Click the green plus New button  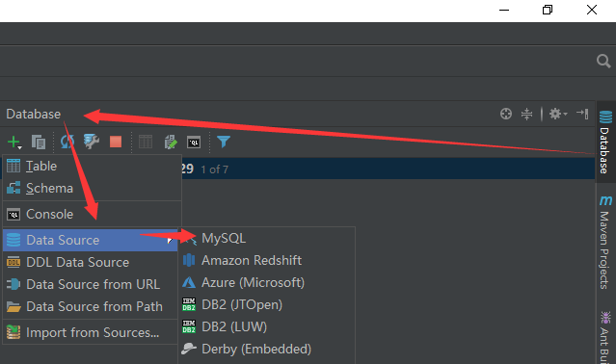click(13, 142)
